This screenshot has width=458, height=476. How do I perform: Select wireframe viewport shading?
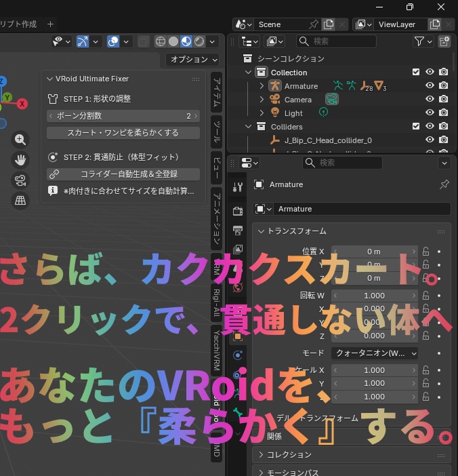[x=160, y=41]
